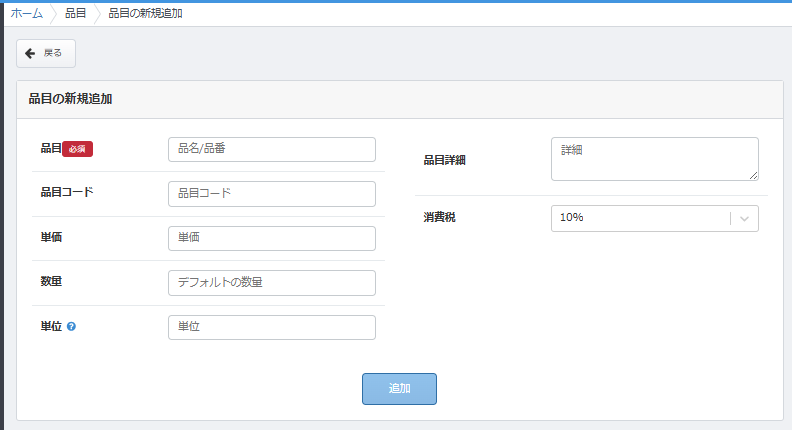Submit the form with the 追加 button
Screen dimensions: 792x430
click(399, 388)
